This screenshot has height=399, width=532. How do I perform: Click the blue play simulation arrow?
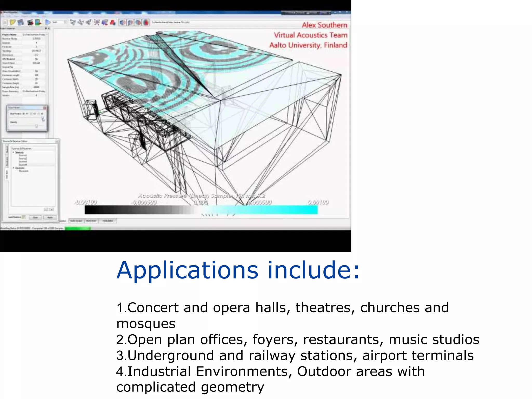pos(48,23)
